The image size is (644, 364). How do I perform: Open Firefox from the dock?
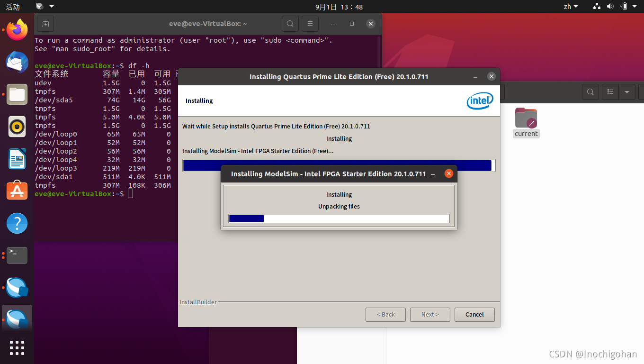point(17,30)
